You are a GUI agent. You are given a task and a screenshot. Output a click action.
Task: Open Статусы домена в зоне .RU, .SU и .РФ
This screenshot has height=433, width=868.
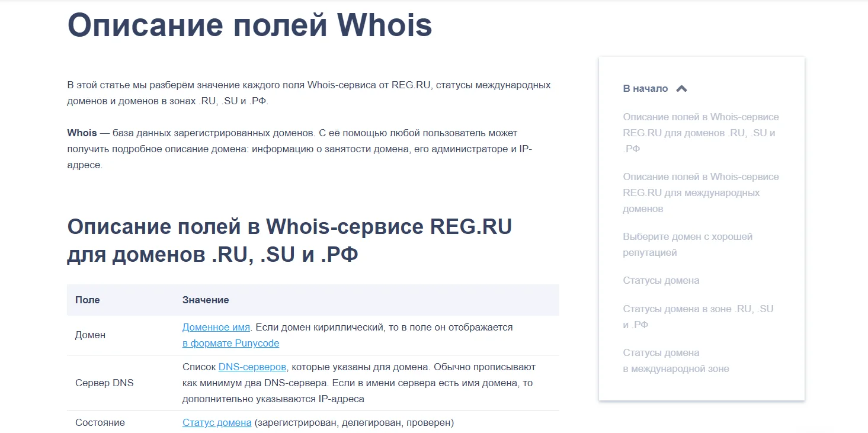pyautogui.click(x=698, y=317)
